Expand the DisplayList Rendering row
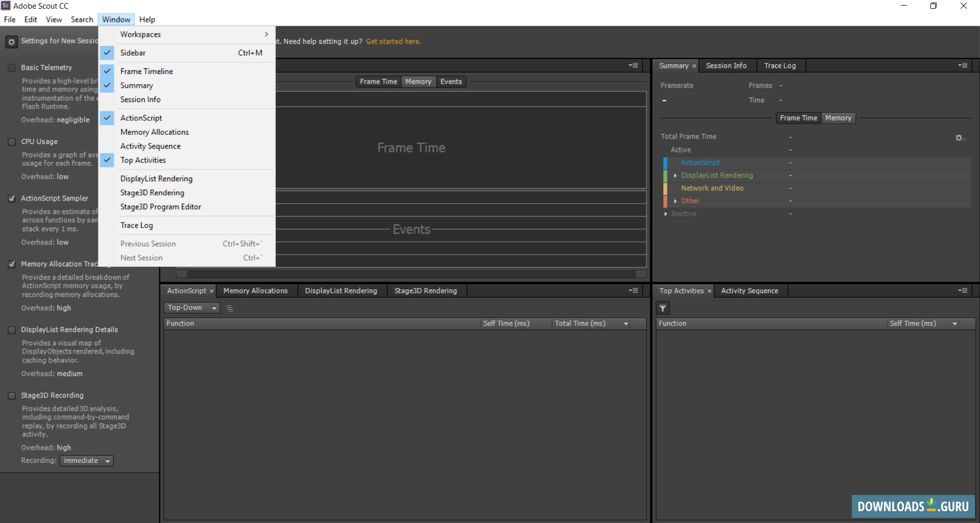Image resolution: width=980 pixels, height=523 pixels. 675,176
